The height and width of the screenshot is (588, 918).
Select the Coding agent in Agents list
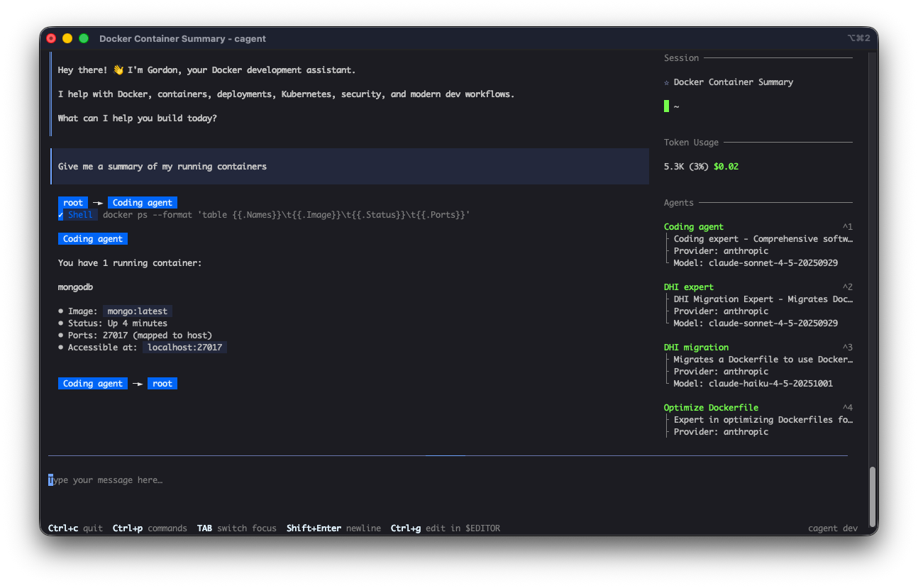(693, 227)
